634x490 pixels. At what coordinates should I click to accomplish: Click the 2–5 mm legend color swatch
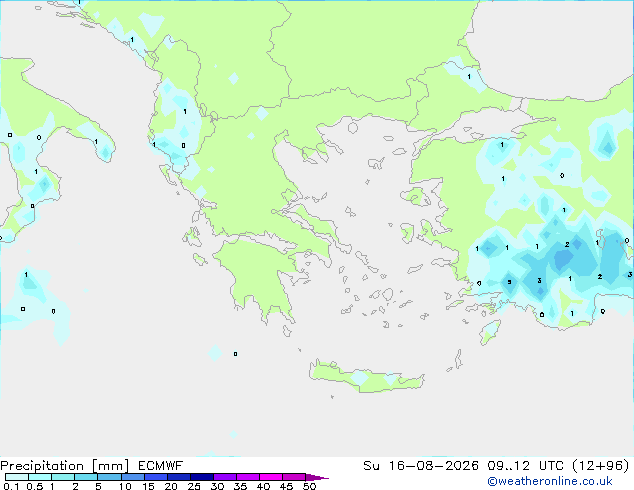(x=86, y=477)
